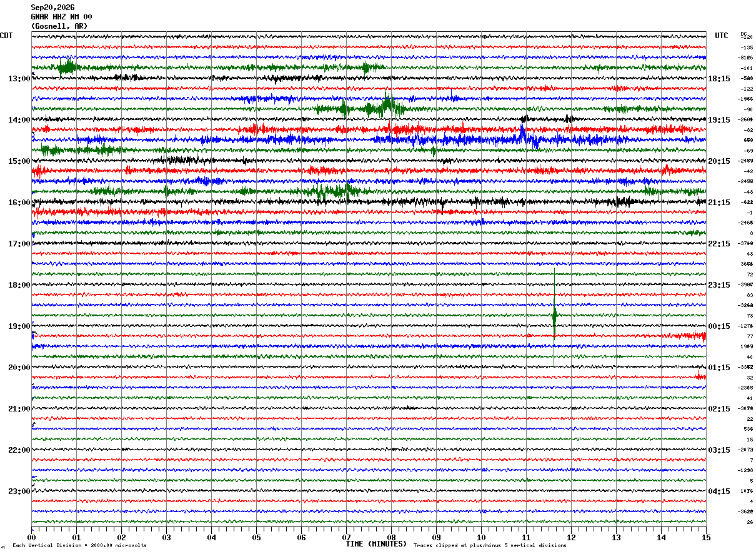The width and height of the screenshot is (756, 554).
Task: Click the GNAR HHZ NM 00 station label
Action: (x=61, y=17)
